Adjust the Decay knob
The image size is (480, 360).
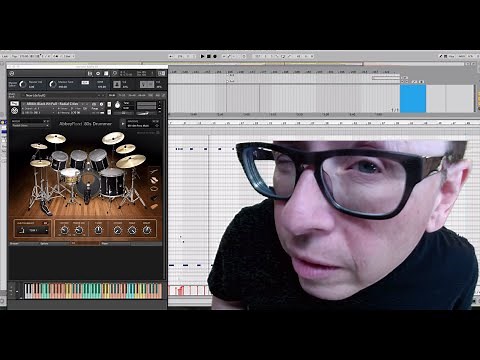pos(147,230)
